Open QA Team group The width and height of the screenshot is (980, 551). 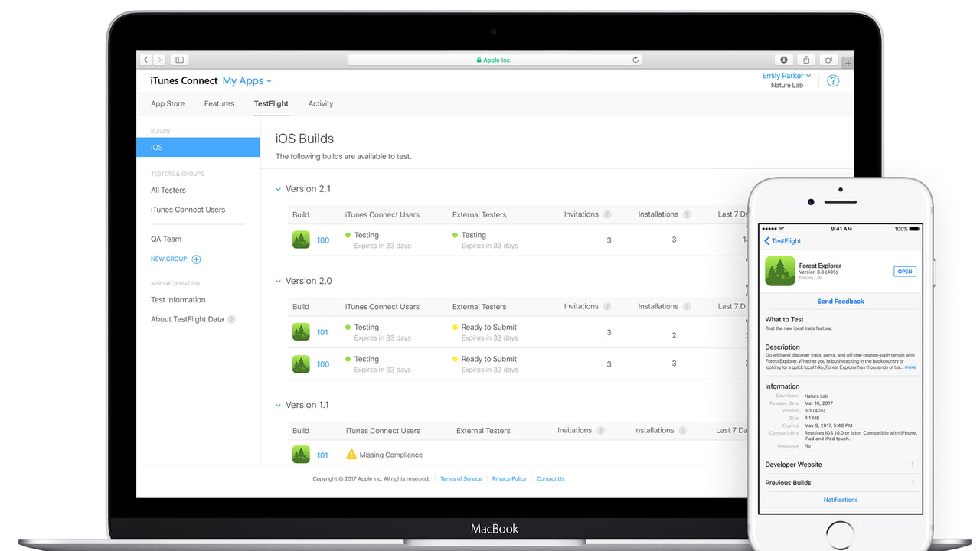tap(166, 240)
